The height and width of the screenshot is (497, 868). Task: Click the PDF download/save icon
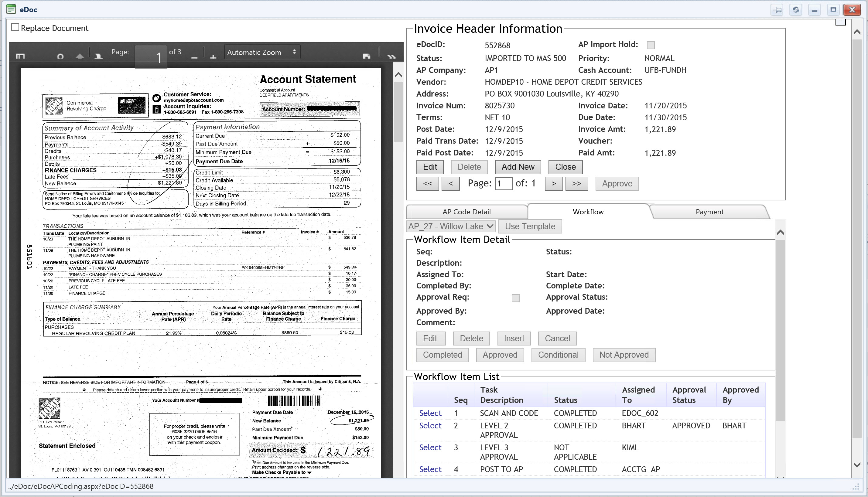tap(366, 56)
